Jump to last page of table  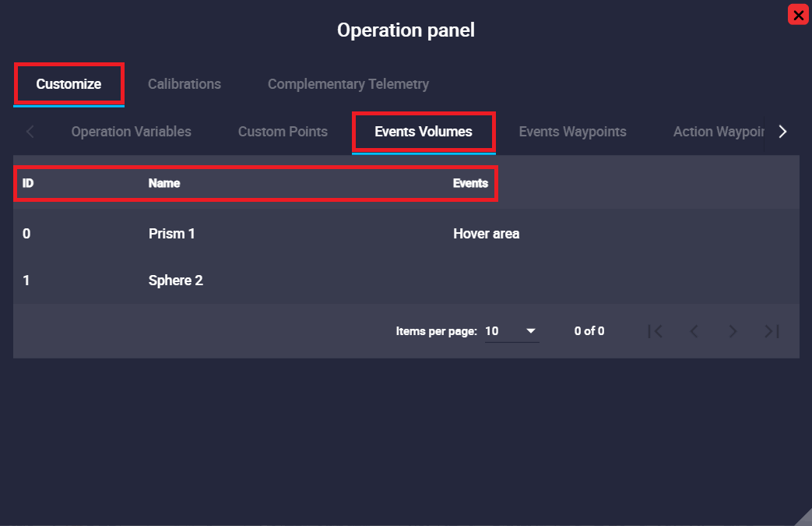click(x=772, y=331)
